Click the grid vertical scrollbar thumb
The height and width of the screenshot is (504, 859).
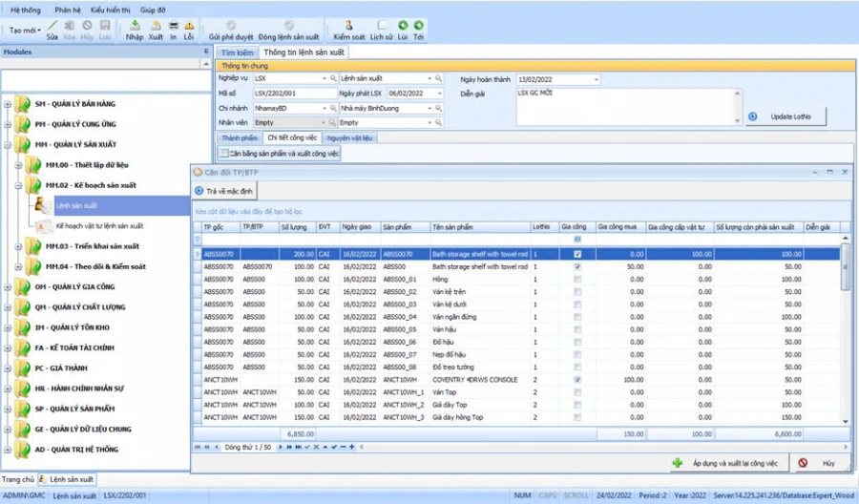(x=845, y=265)
